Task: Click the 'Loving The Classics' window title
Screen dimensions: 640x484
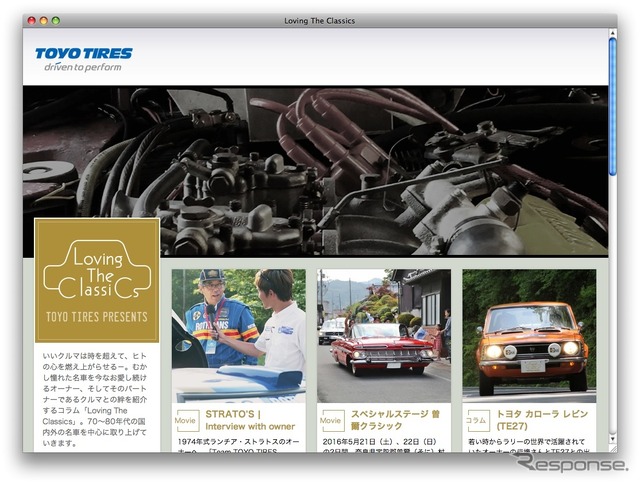Action: pyautogui.click(x=320, y=21)
